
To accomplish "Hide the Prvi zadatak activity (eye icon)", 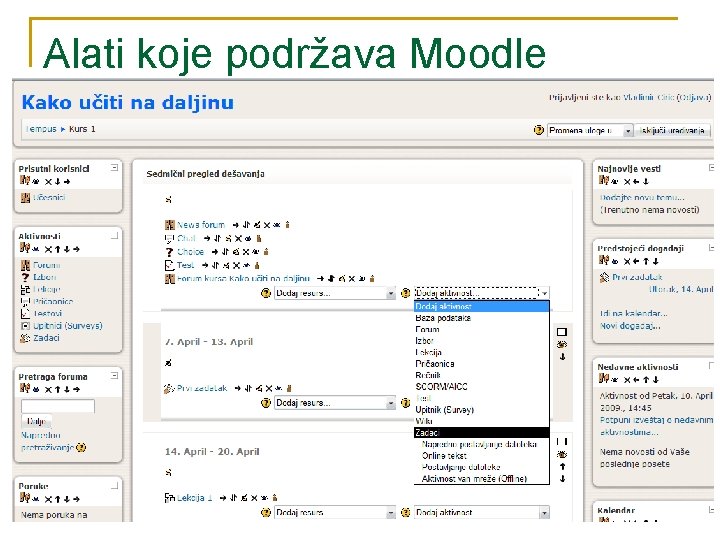I will pos(279,388).
